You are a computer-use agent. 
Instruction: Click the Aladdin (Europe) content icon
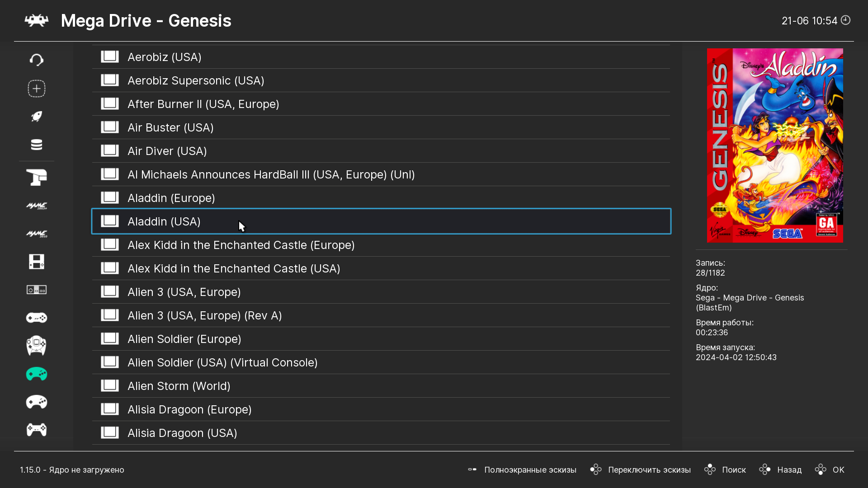point(110,197)
